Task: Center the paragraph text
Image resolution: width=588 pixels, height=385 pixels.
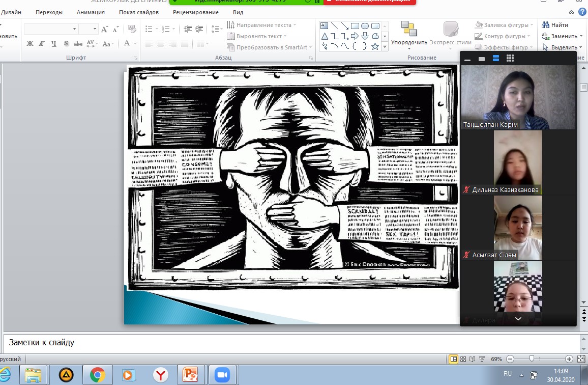Action: (x=161, y=44)
